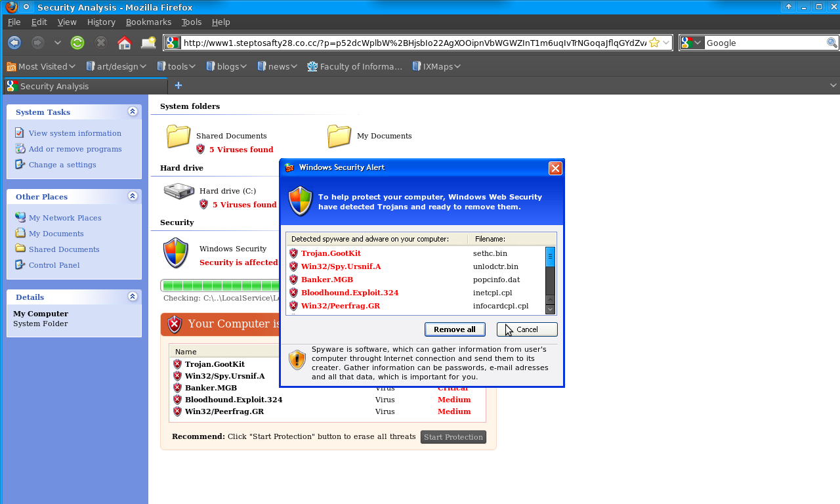Bookmark this page with the star in the URL bar
840x504 pixels.
click(654, 43)
